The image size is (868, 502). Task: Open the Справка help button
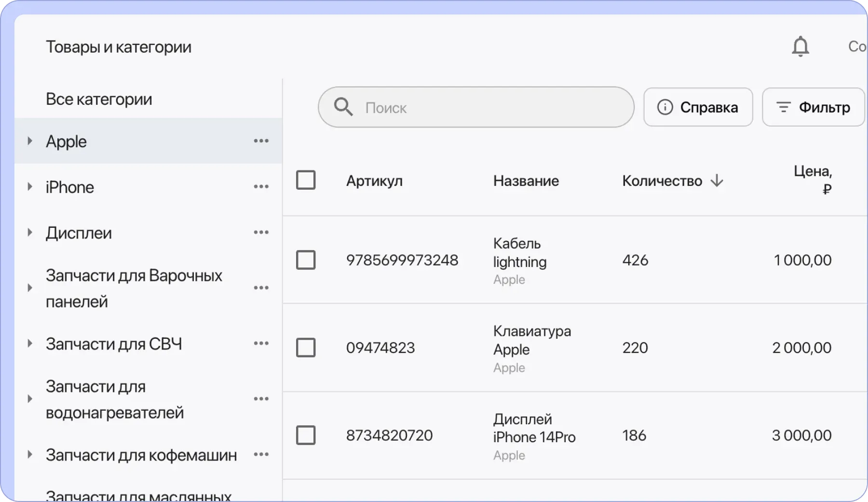point(698,107)
